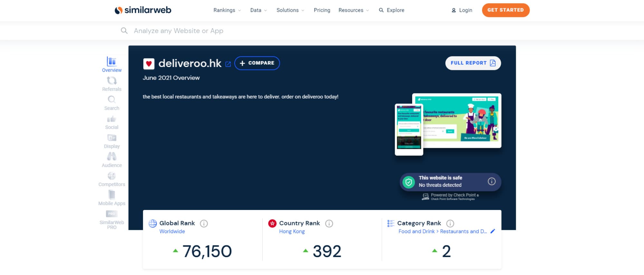Expand the Rankings menu

(227, 10)
